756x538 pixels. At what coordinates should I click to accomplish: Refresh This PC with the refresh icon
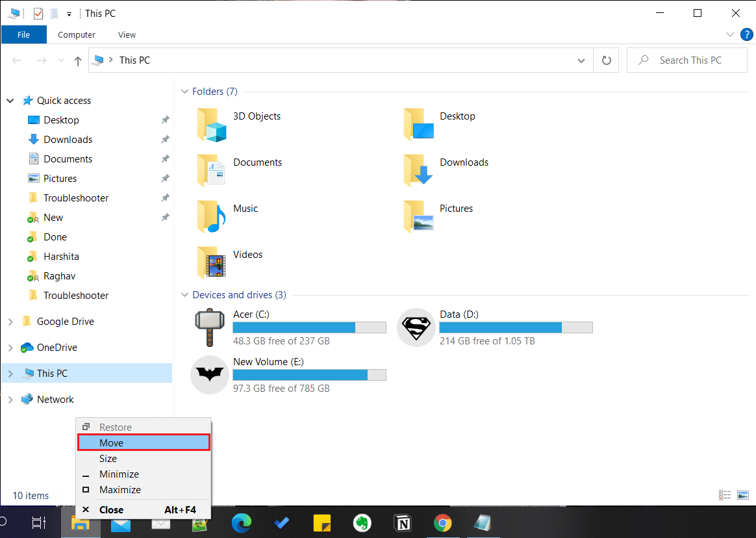pos(606,60)
